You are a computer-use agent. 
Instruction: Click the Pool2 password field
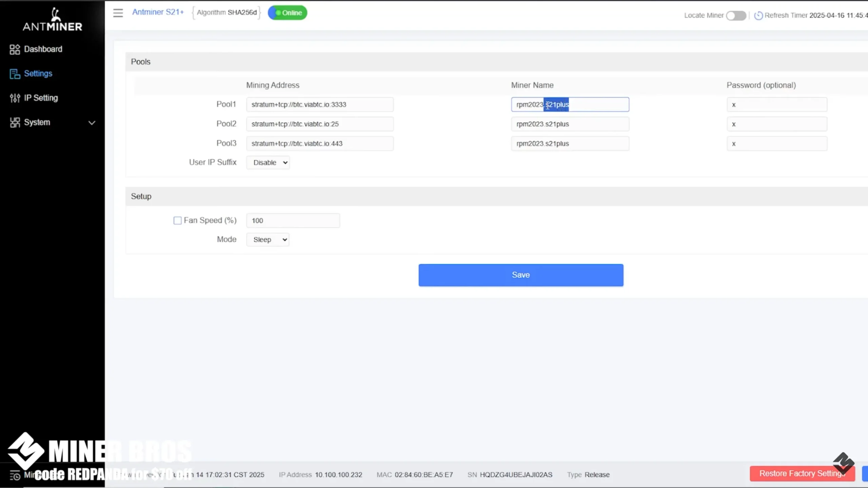click(777, 124)
